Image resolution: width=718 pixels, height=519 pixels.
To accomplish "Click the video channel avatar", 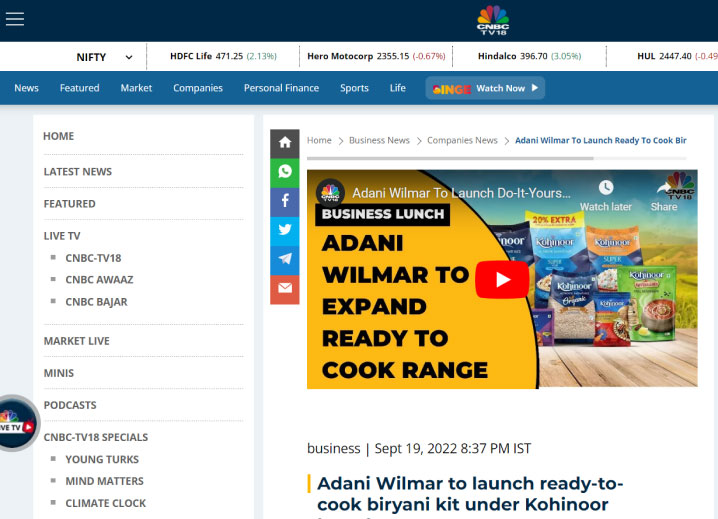I will coord(330,193).
